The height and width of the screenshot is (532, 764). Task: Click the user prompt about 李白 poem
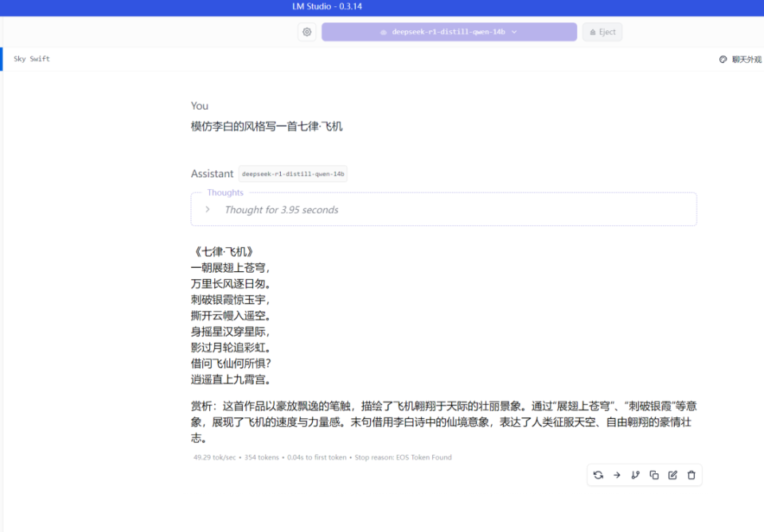[266, 126]
